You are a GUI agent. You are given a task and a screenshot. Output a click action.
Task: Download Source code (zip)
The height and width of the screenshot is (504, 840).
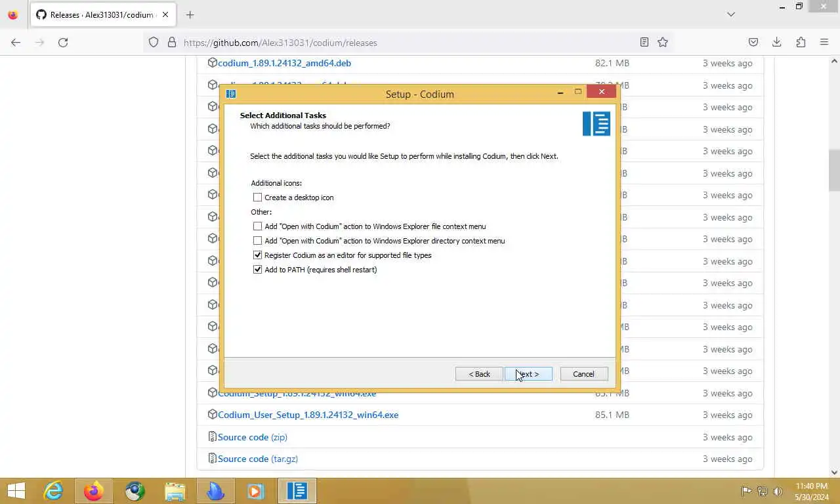[252, 437]
